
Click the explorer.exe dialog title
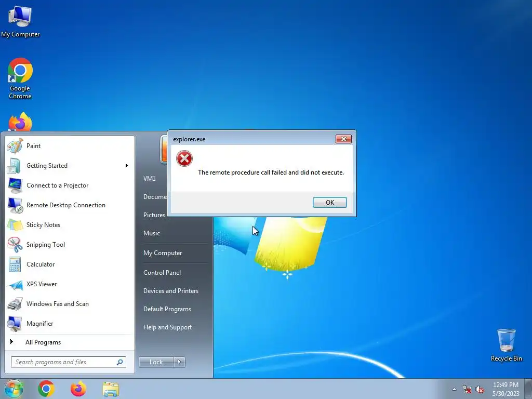pyautogui.click(x=189, y=139)
